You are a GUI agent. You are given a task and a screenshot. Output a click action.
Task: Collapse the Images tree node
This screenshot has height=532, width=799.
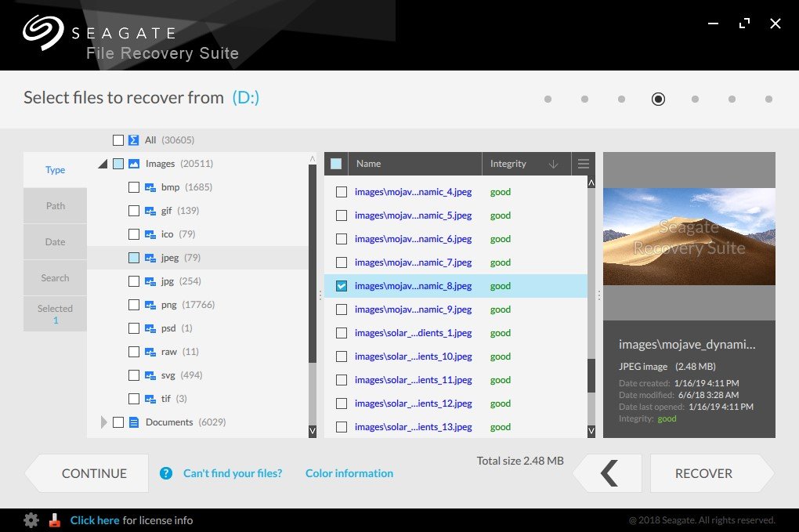click(x=103, y=164)
